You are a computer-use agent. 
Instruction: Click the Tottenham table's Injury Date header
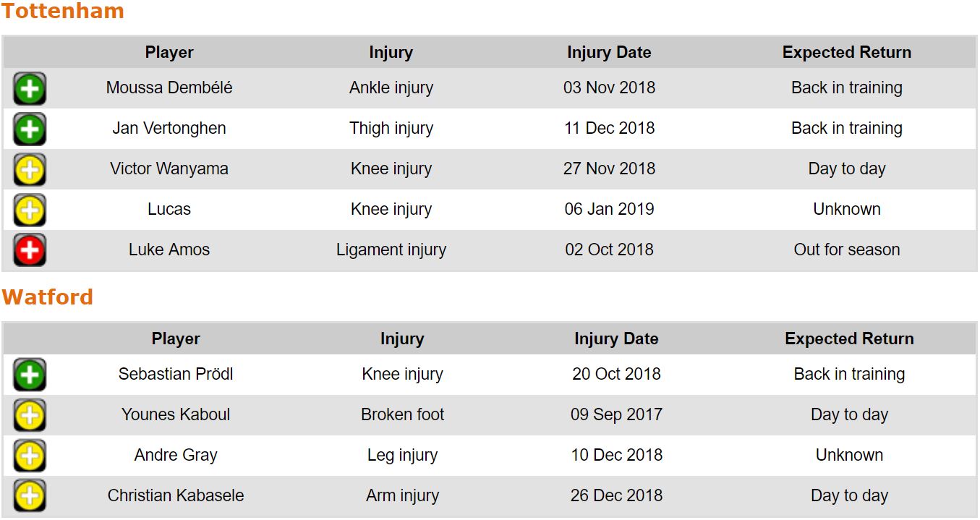(609, 52)
